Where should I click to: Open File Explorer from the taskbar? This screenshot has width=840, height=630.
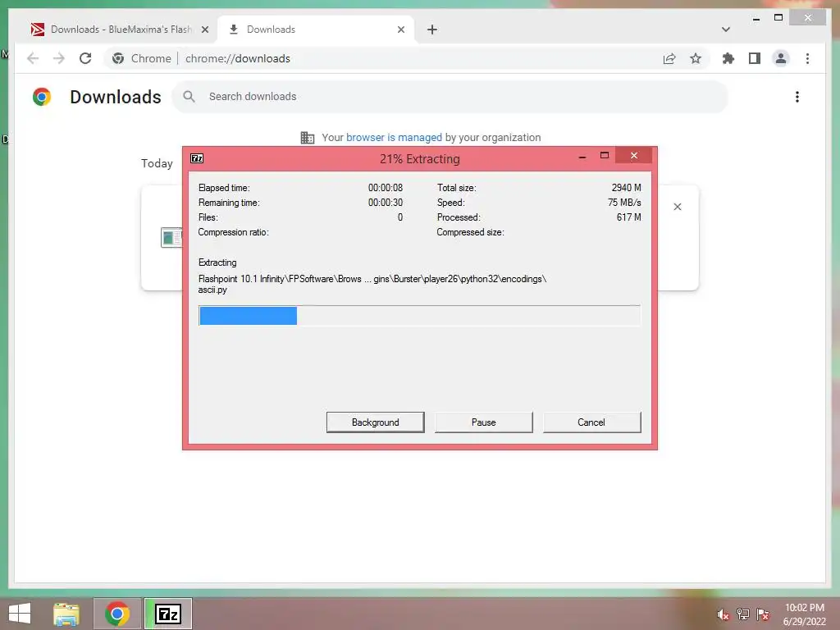pyautogui.click(x=66, y=614)
